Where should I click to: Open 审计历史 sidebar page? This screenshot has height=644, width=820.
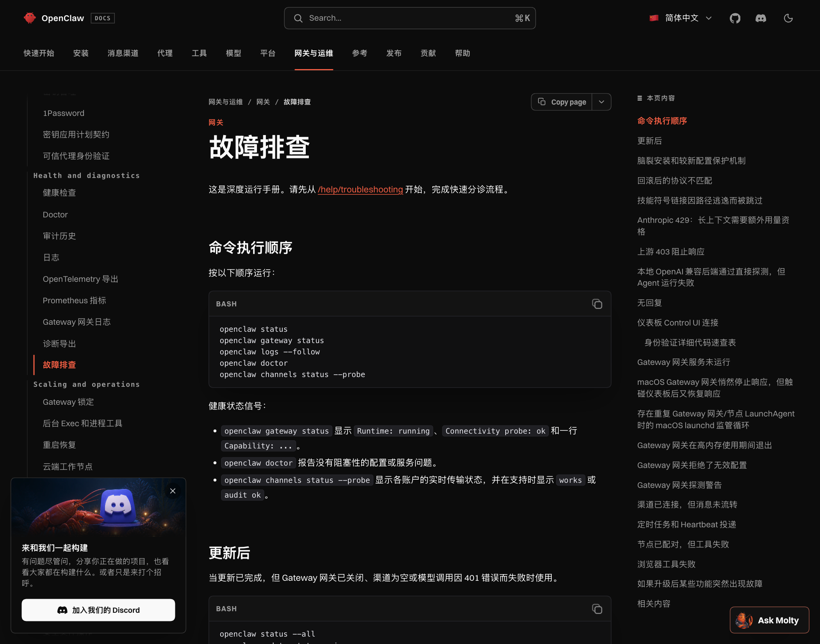[59, 236]
